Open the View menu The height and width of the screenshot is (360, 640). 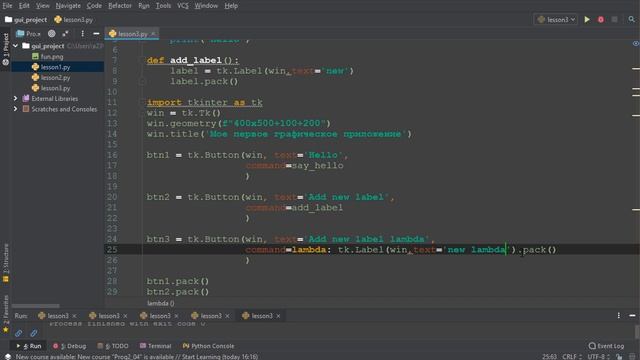point(42,6)
